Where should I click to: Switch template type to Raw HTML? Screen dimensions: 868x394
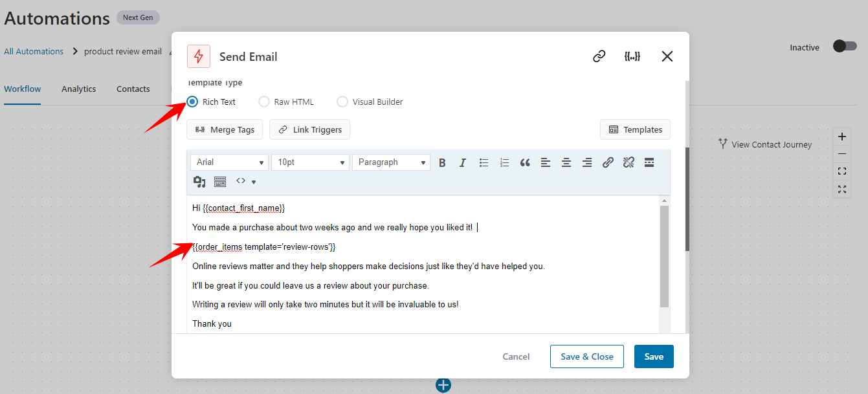pos(264,102)
